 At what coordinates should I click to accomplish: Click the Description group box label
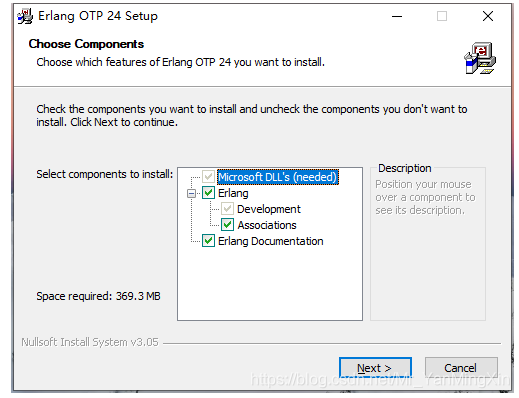(405, 168)
